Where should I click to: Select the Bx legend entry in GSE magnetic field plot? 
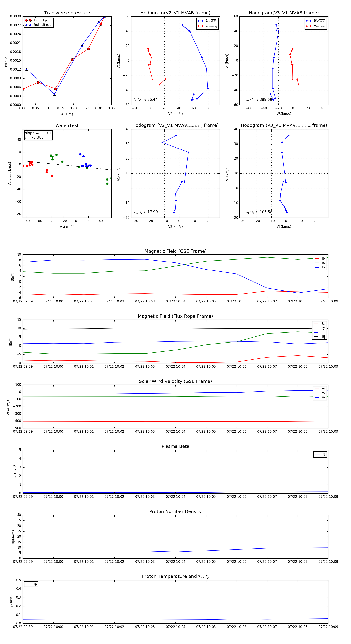point(320,259)
